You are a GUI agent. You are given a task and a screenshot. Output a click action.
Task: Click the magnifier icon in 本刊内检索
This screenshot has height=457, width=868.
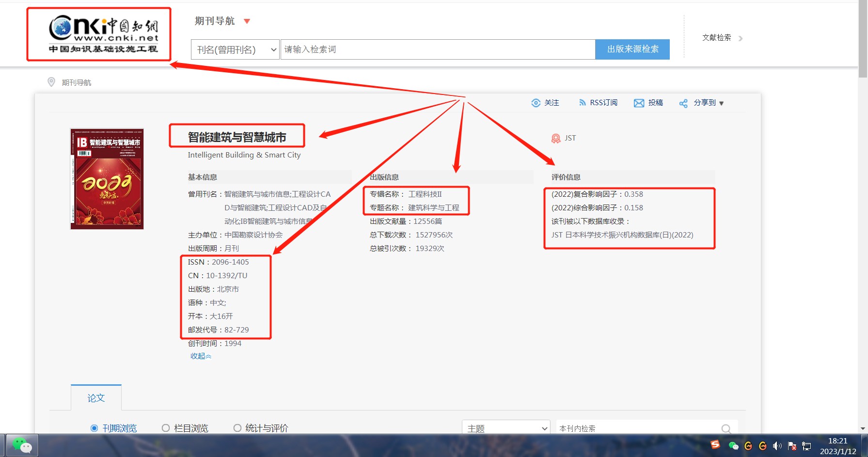coord(726,428)
